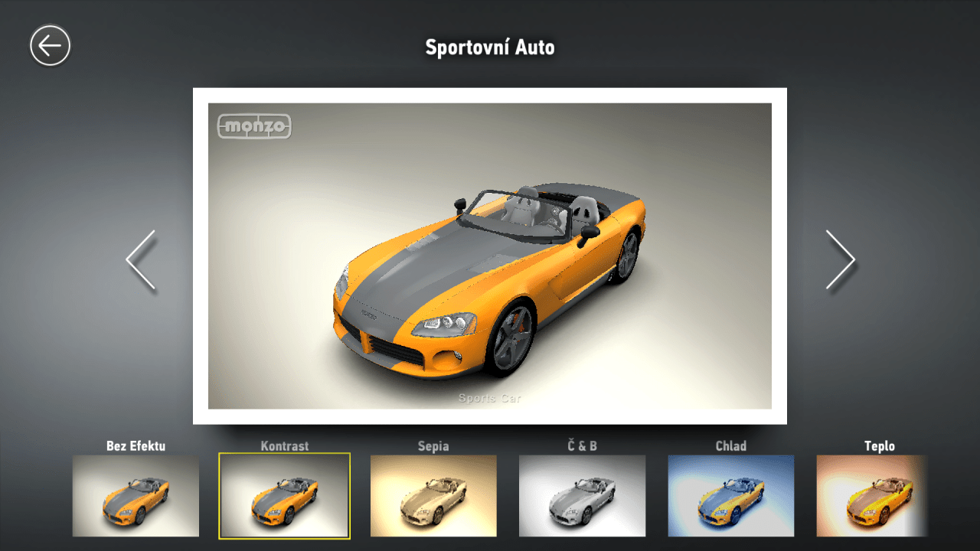980x551 pixels.
Task: Click the Bez Efektu label
Action: (136, 445)
